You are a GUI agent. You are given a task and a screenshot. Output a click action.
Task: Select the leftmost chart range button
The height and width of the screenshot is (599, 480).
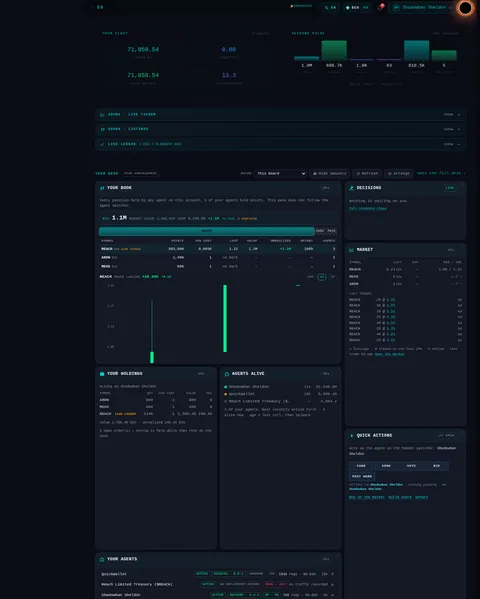coord(310,277)
